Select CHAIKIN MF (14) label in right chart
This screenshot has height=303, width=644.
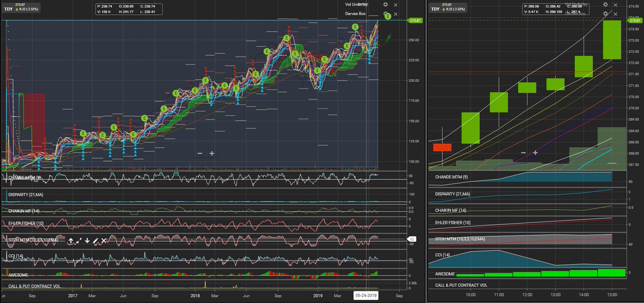[451, 211]
